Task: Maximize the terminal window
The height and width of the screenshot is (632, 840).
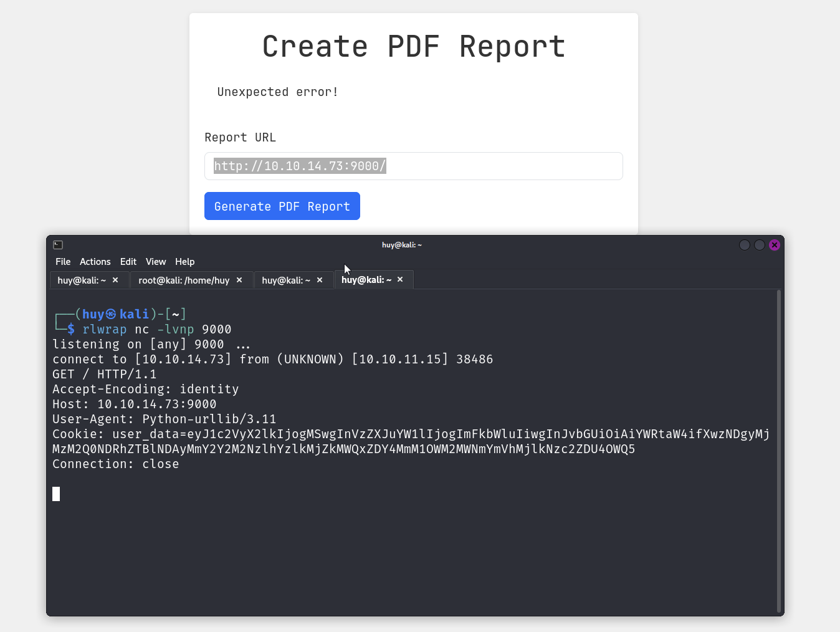Action: coord(759,245)
